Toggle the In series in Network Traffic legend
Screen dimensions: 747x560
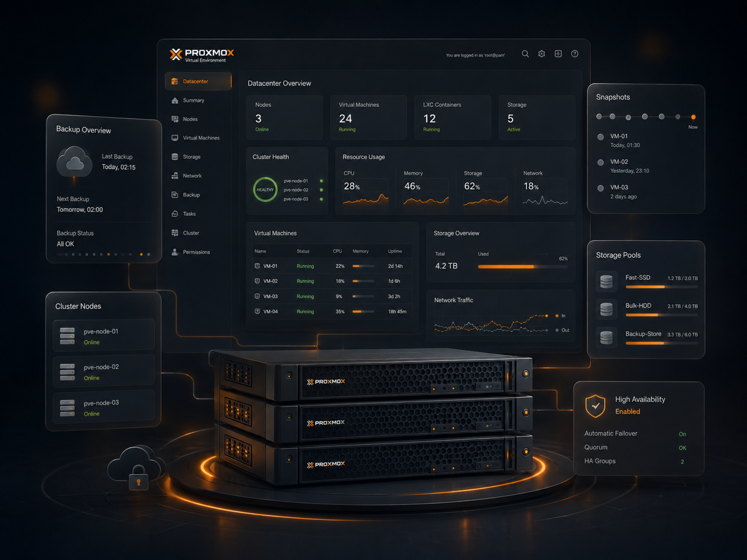point(560,316)
